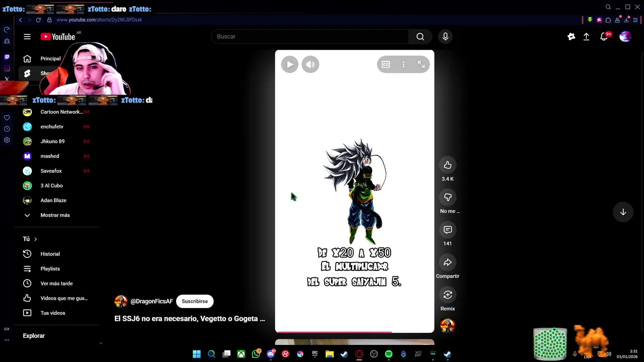
Task: Open the YouTube account avatar menu
Action: [625, 37]
